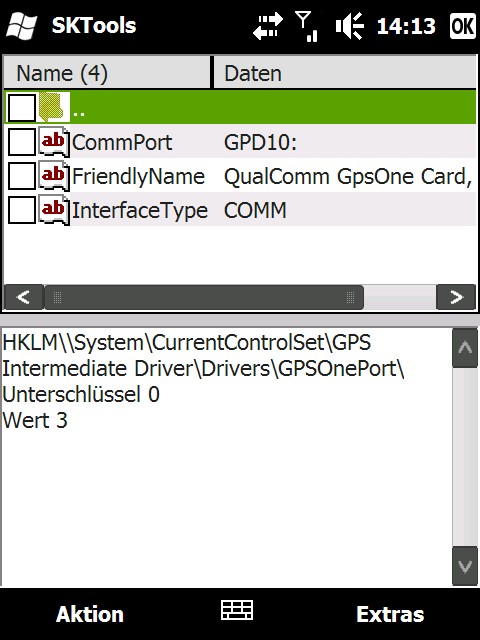Click the horizontal scrollbar right arrow
The image size is (480, 640).
pos(456,297)
